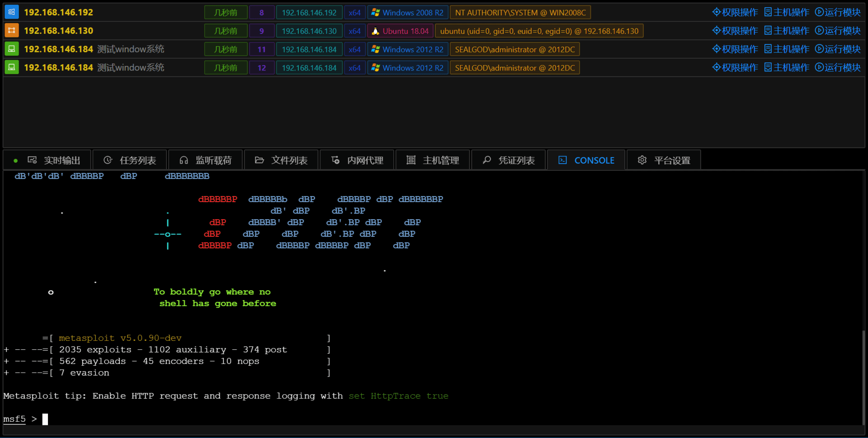Click 几秒前 tag in the Windows 2008 session
Viewport: 868px width, 438px height.
click(226, 13)
